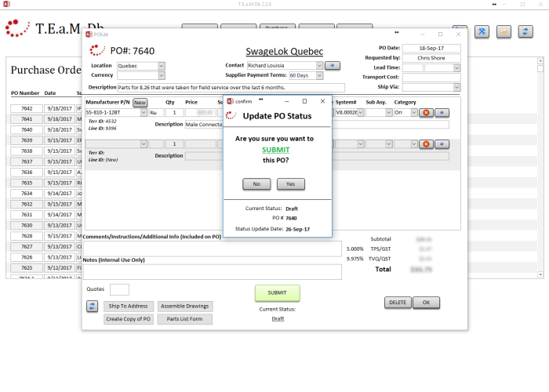Click the blue arrow next to Contact field
Image resolution: width=549 pixels, height=392 pixels.
333,65
